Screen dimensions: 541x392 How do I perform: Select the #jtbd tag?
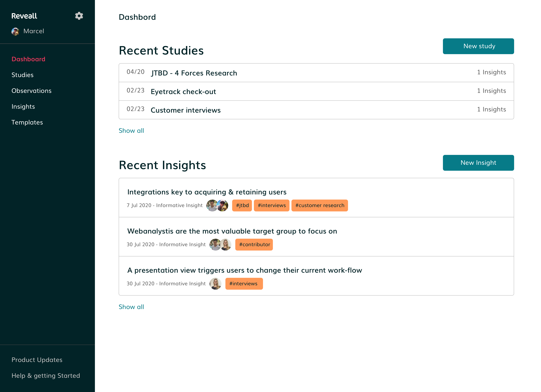pos(242,205)
